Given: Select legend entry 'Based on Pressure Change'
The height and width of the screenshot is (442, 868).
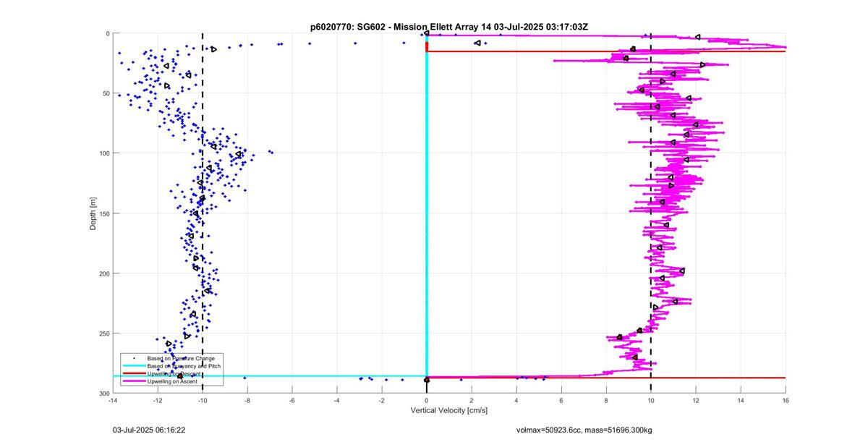Looking at the screenshot, I should (181, 358).
